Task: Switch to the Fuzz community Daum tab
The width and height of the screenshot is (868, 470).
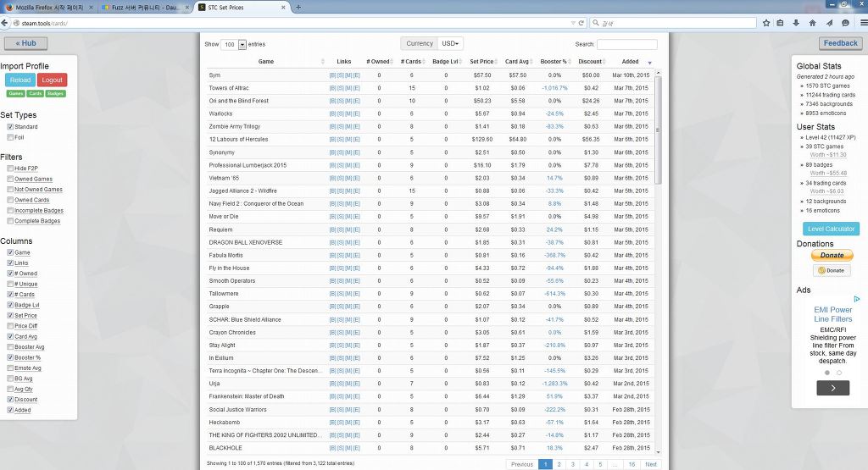Action: coord(146,8)
